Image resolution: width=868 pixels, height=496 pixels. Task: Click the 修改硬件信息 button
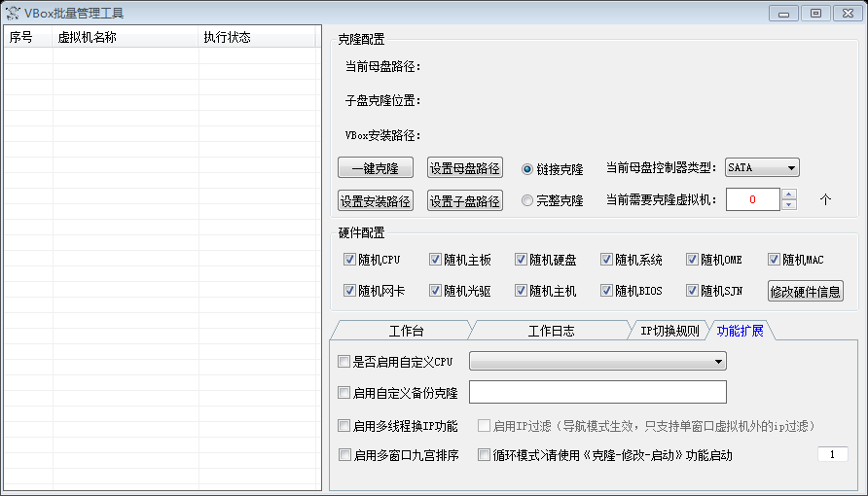pyautogui.click(x=806, y=291)
